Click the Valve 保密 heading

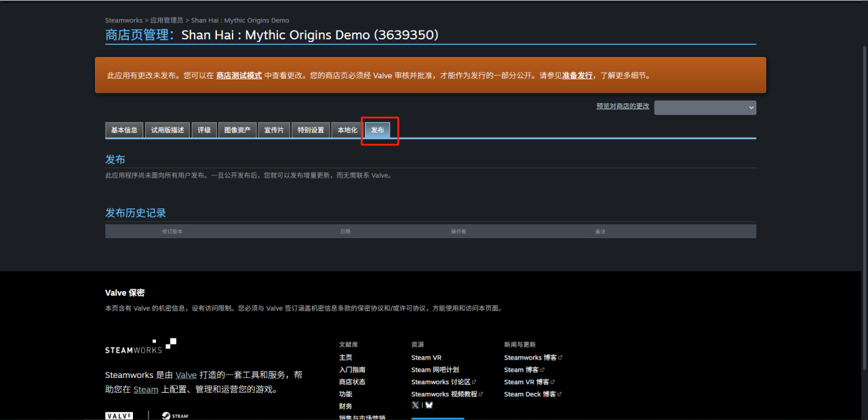click(125, 293)
